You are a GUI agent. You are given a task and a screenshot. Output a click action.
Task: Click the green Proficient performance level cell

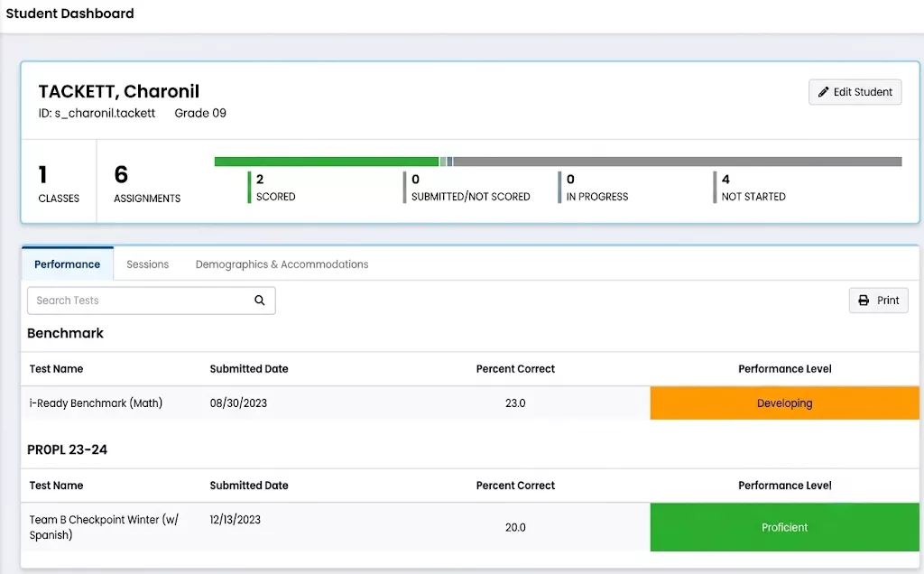(784, 527)
